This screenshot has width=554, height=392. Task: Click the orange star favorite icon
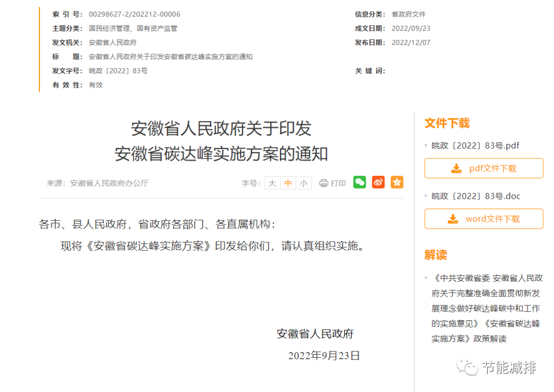tap(397, 182)
